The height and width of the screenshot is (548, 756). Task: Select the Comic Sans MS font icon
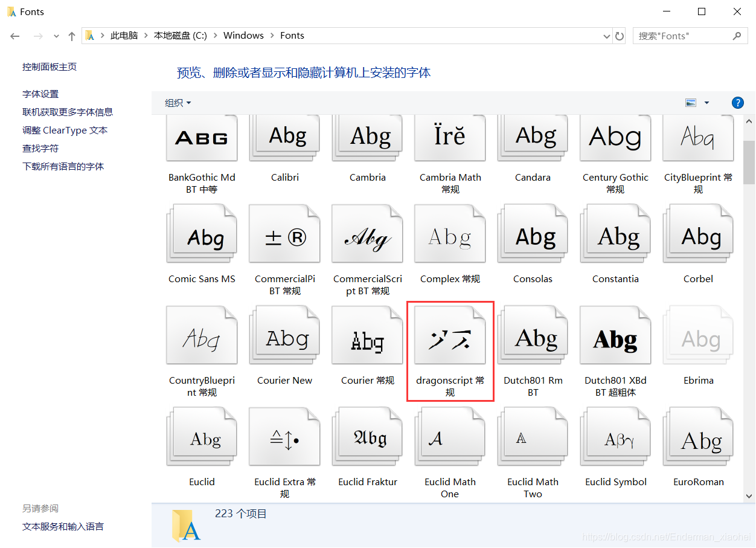(202, 234)
